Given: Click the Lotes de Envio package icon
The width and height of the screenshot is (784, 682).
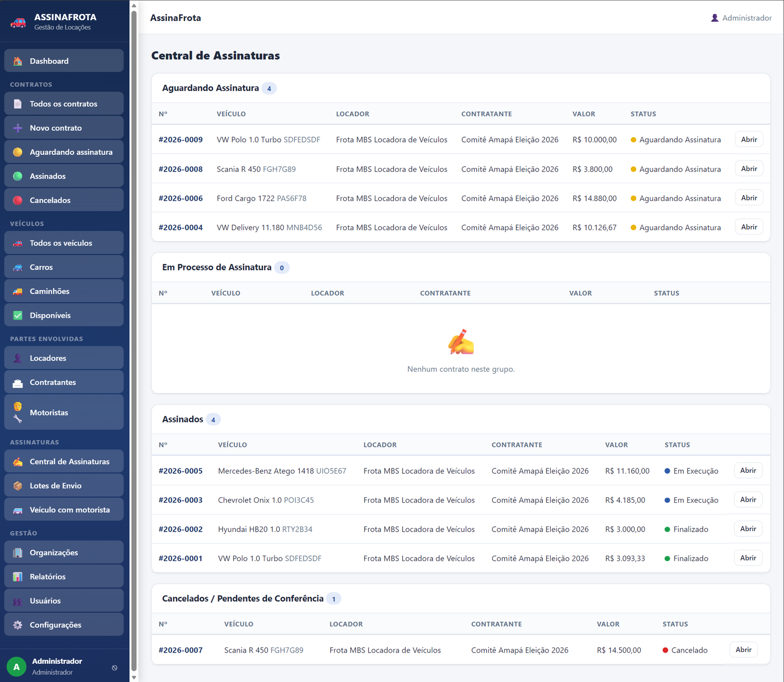Looking at the screenshot, I should click(x=18, y=486).
